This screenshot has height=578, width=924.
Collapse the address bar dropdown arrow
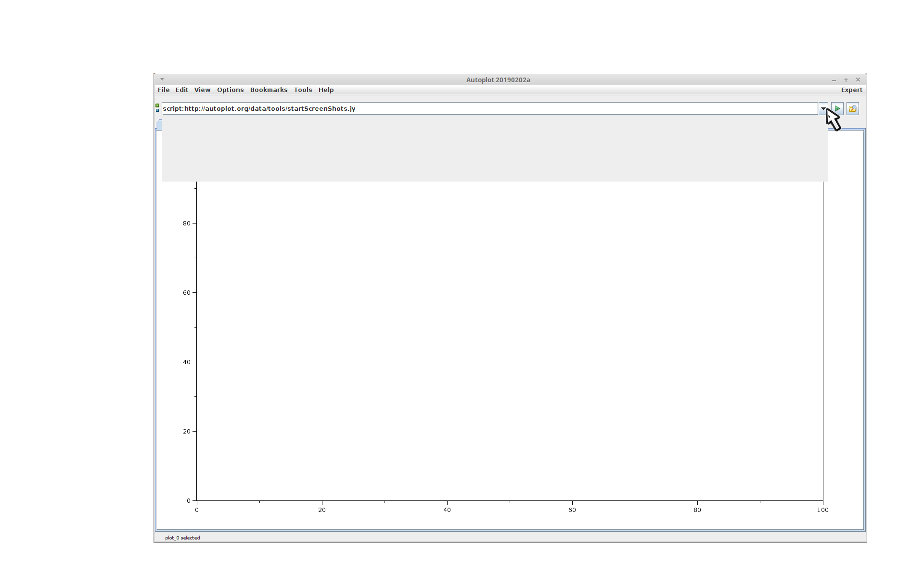pos(823,109)
